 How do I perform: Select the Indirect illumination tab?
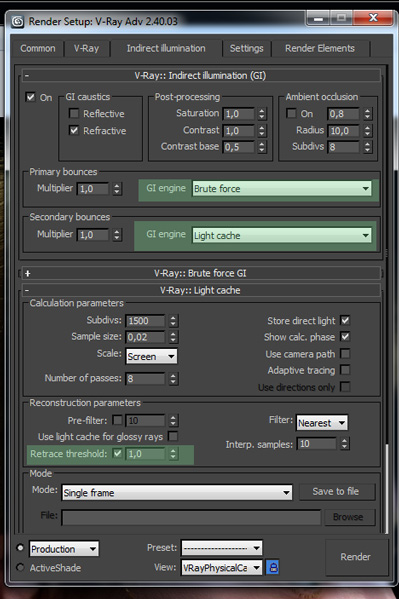166,49
